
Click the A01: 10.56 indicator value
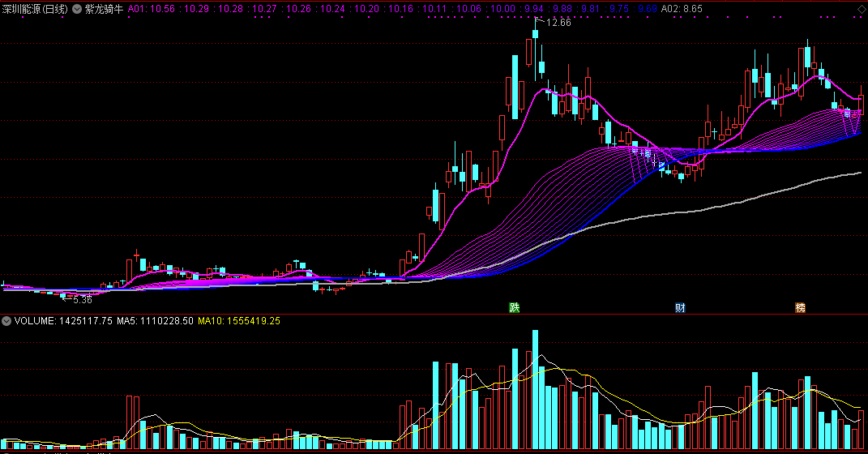click(151, 9)
